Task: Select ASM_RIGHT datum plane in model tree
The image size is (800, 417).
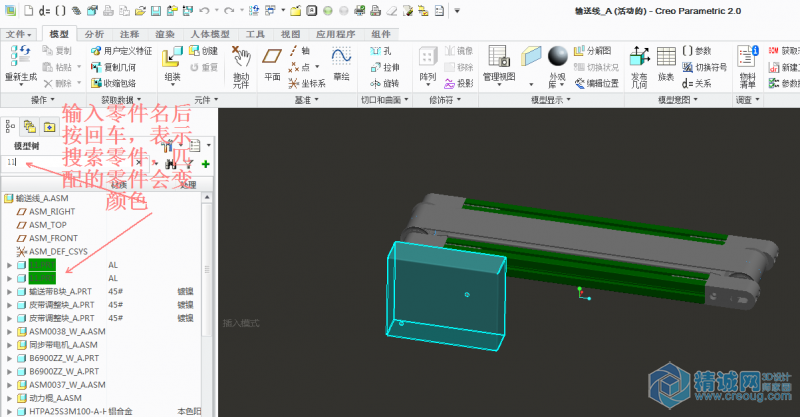Action: pyautogui.click(x=52, y=212)
